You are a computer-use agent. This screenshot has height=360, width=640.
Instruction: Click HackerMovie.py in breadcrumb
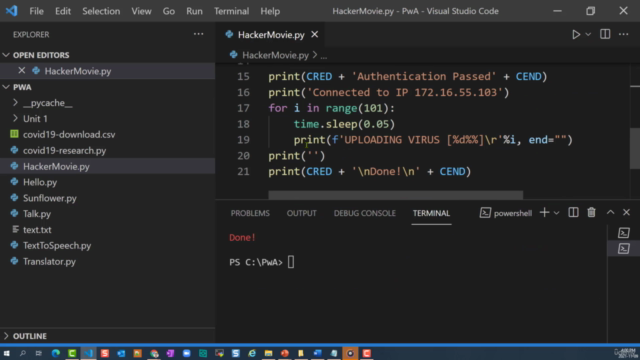pyautogui.click(x=275, y=55)
